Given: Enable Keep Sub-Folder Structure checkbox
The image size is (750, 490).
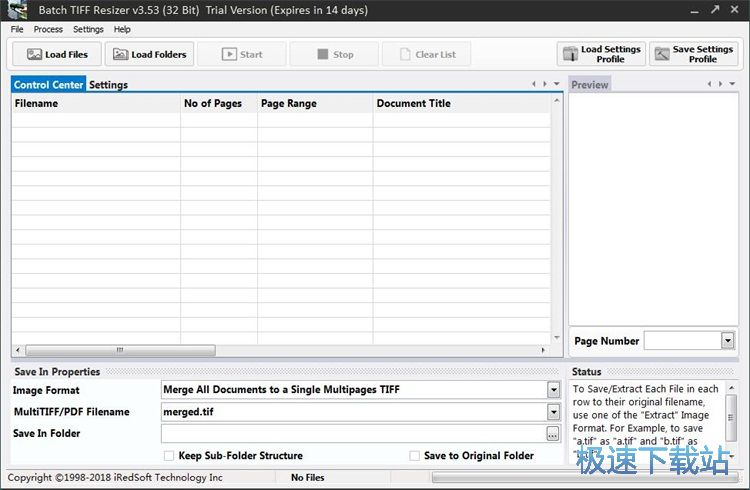Looking at the screenshot, I should [168, 456].
